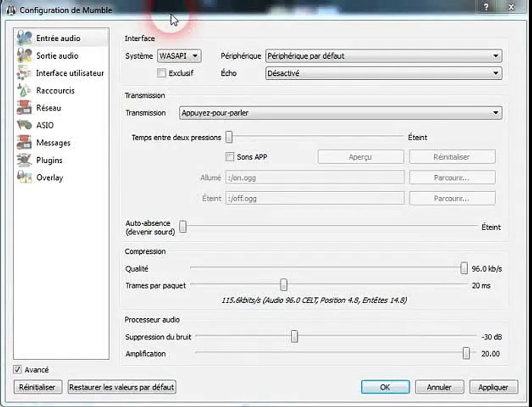Viewport: 532px width, 407px height.
Task: Click the -30 dB noise value
Action: [x=491, y=337]
